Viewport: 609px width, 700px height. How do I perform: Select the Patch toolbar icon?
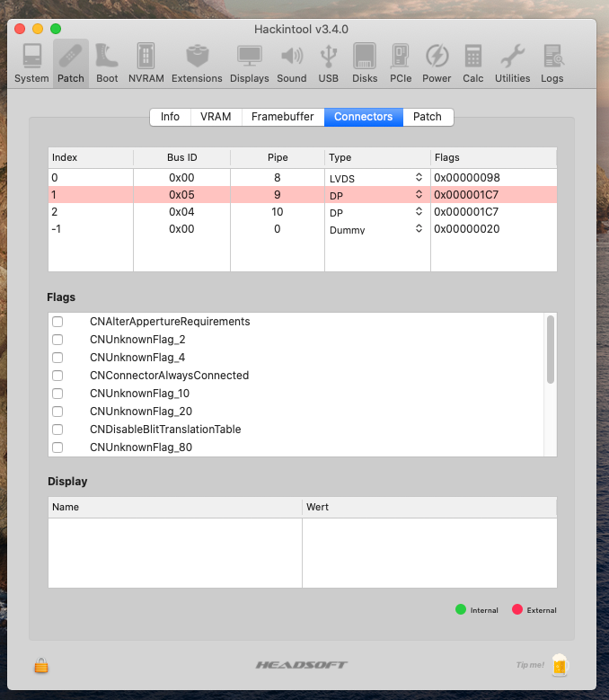(x=70, y=64)
